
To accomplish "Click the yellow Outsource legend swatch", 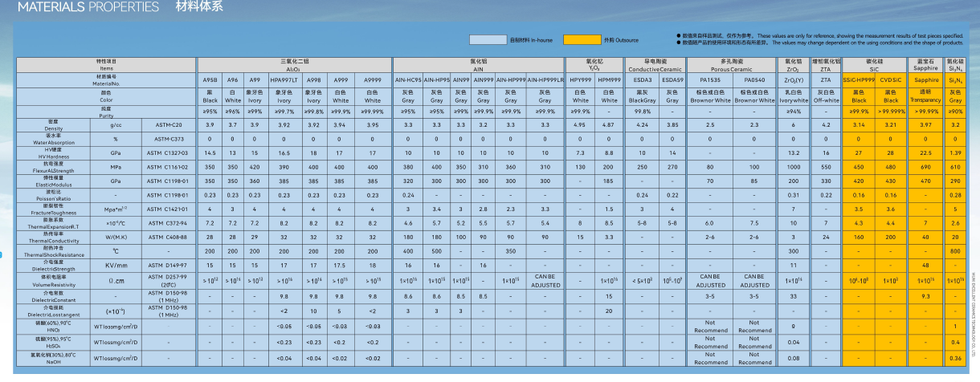I will [x=582, y=39].
